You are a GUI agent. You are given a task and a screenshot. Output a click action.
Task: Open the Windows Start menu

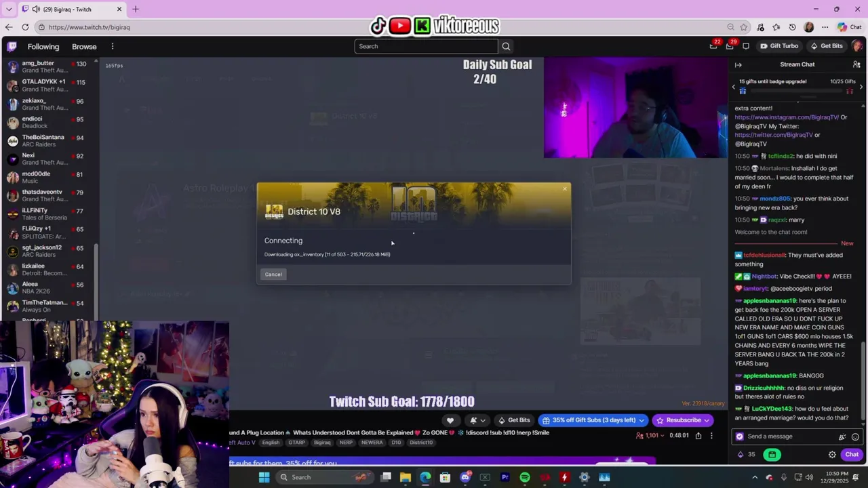click(x=264, y=477)
